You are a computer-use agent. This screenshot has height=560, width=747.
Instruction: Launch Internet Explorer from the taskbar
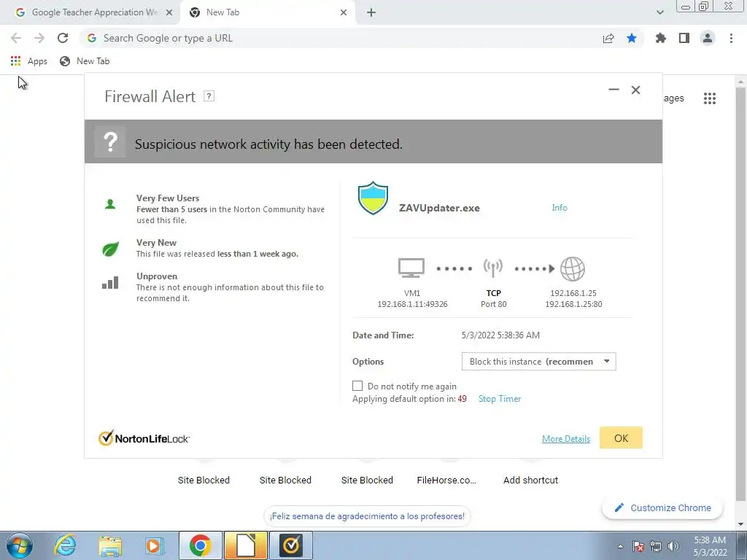click(65, 545)
